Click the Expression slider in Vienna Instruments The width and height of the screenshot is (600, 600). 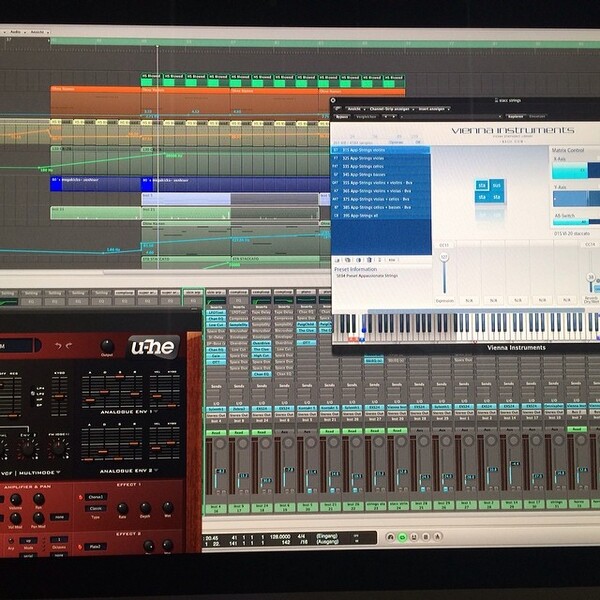(444, 275)
